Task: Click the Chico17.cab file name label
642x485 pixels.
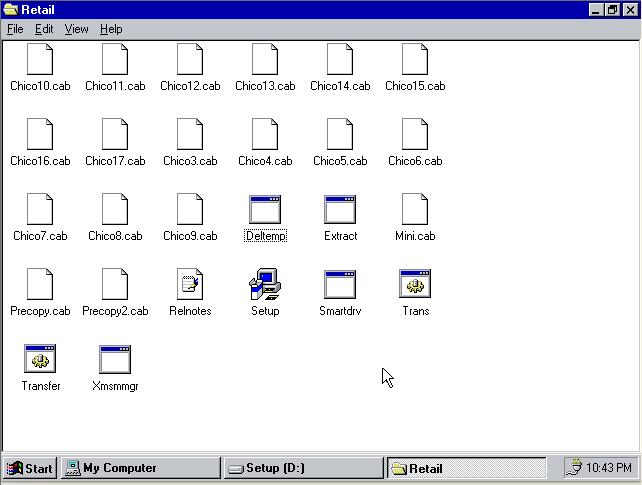Action: pyautogui.click(x=115, y=161)
